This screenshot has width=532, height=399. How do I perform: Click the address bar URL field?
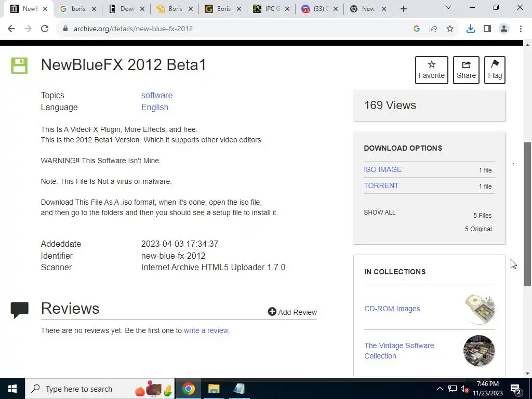pos(237,29)
